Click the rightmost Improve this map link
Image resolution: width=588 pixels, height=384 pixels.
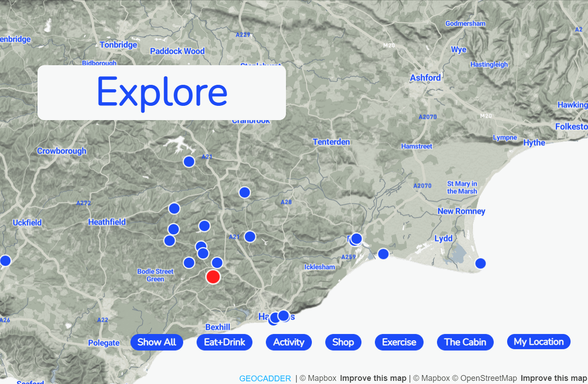click(554, 379)
